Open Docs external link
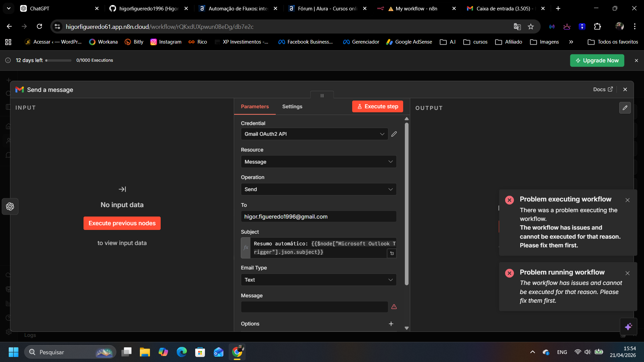This screenshot has width=644, height=362. [603, 89]
